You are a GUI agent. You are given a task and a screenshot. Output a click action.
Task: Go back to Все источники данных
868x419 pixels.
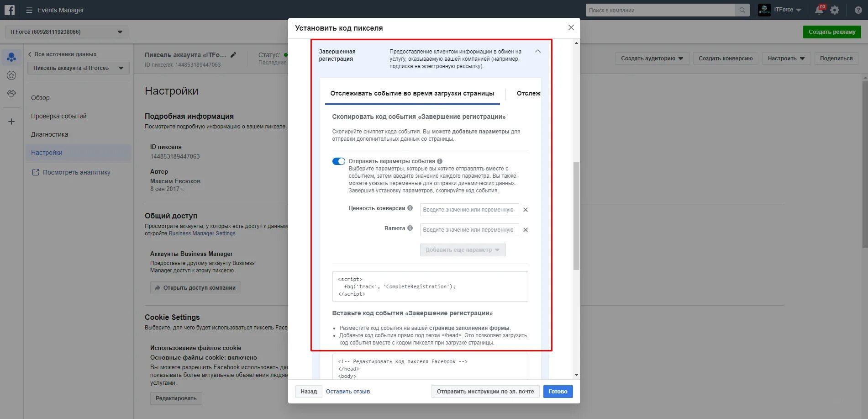(62, 54)
